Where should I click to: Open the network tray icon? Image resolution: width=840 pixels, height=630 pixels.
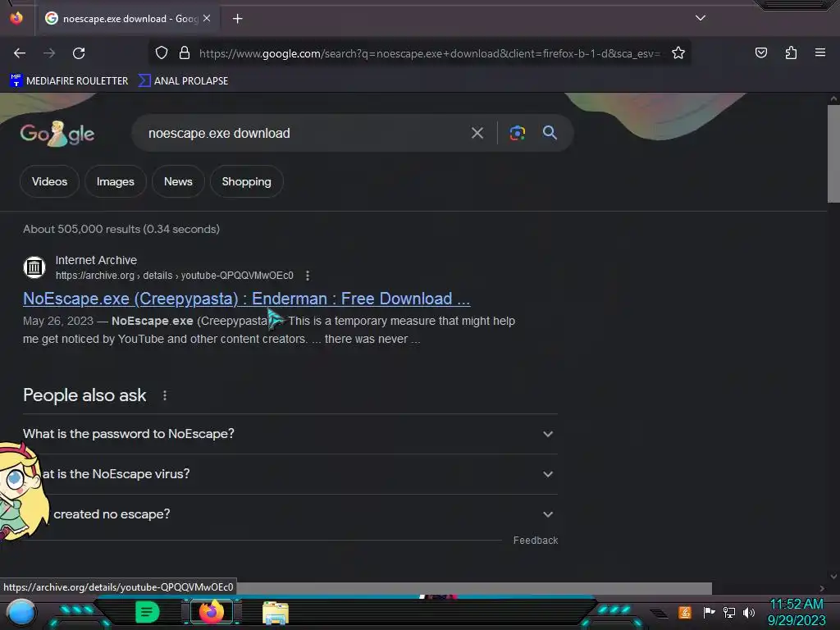pos(729,612)
